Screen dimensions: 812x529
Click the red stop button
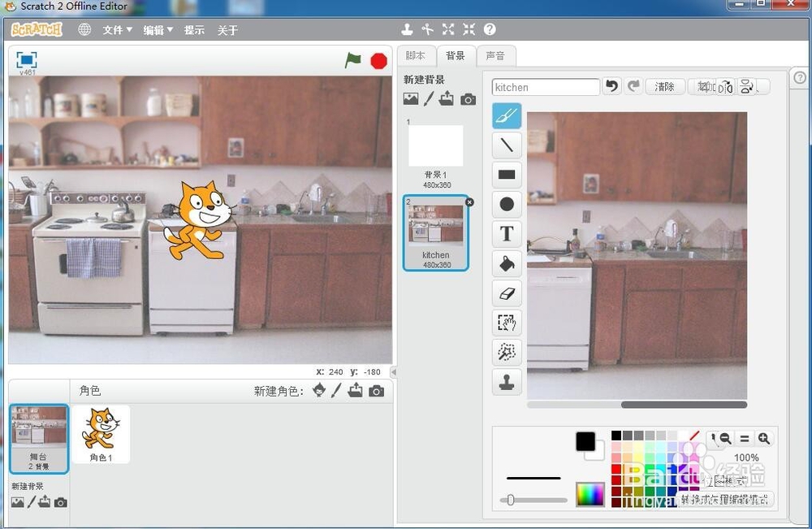click(379, 61)
